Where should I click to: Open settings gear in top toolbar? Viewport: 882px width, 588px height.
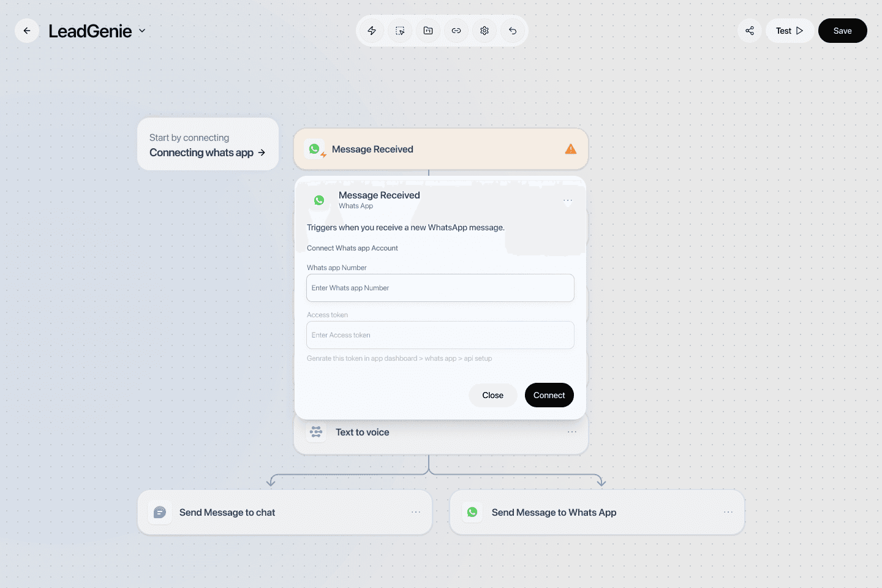484,31
